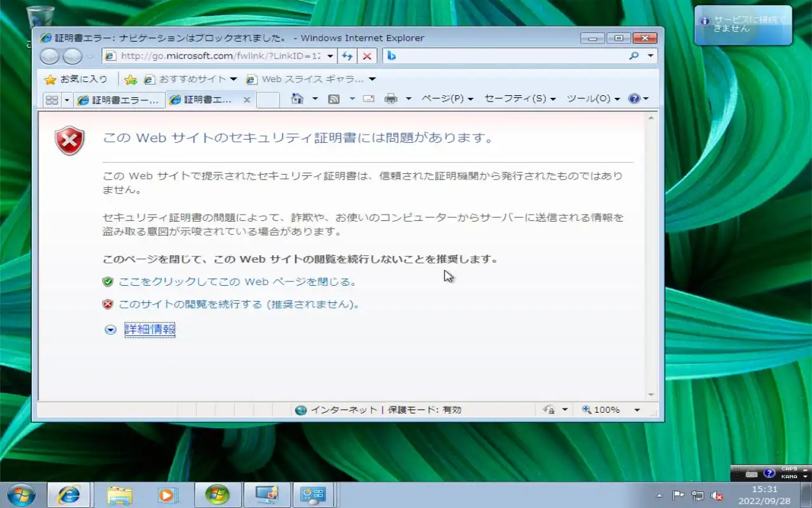812x508 pixels.
Task: Click the Read Mail envelope icon
Action: point(369,98)
